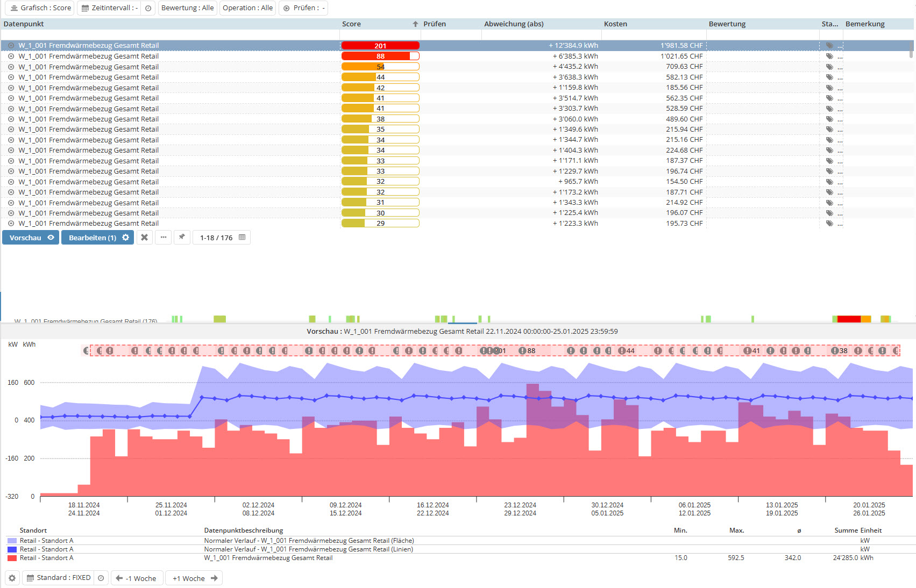The width and height of the screenshot is (916, 588).
Task: Click the Abweichung (abs) column header
Action: [x=513, y=24]
